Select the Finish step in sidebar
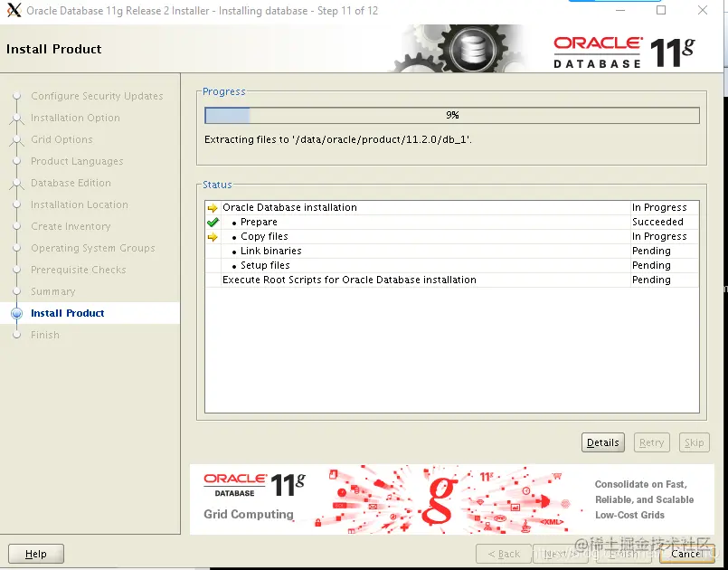The height and width of the screenshot is (570, 728). pos(45,335)
